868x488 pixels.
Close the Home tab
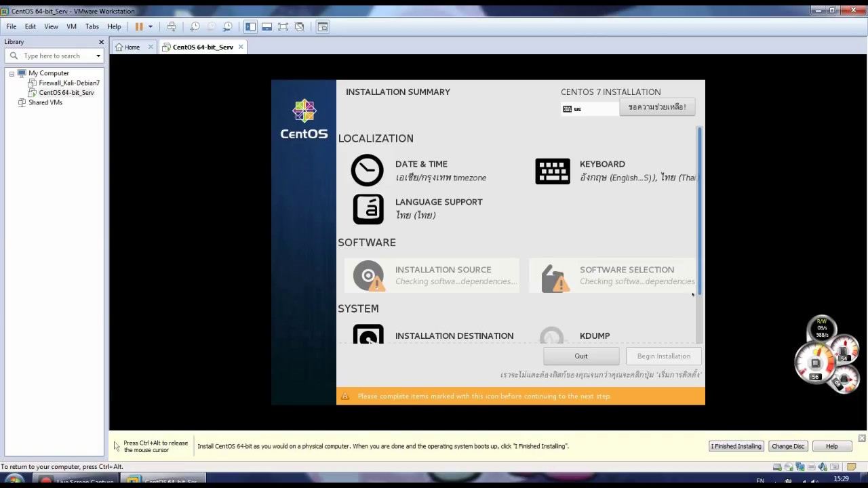[x=151, y=47]
